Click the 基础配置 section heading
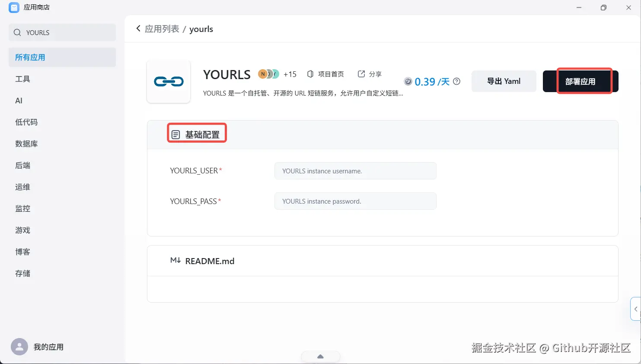 point(202,135)
